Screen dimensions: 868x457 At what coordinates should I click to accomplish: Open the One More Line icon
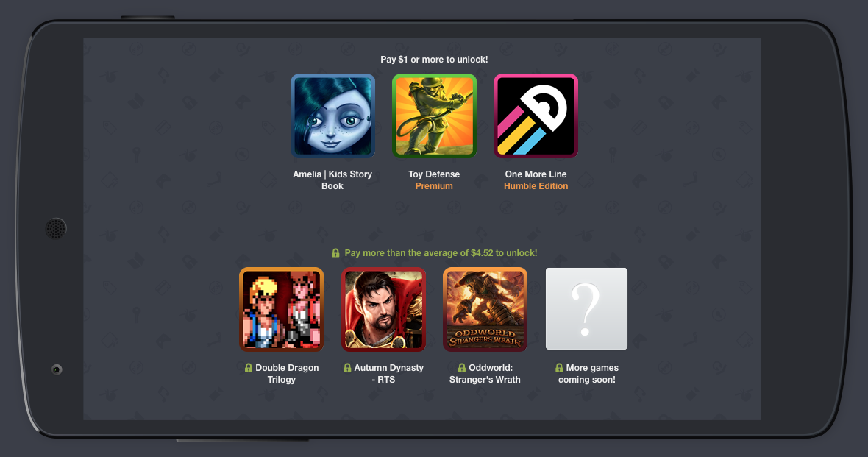point(536,116)
